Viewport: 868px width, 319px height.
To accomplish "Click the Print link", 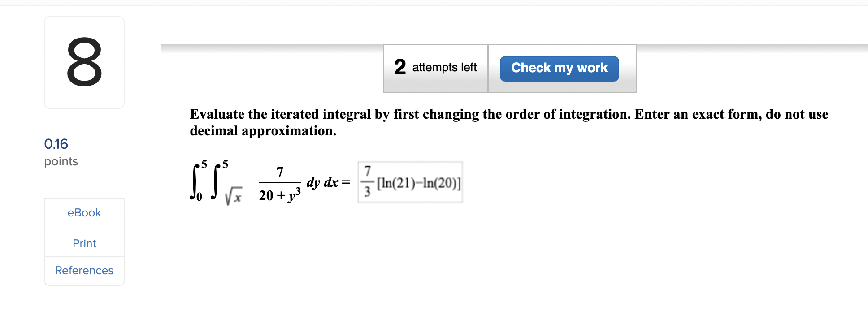I will point(84,243).
